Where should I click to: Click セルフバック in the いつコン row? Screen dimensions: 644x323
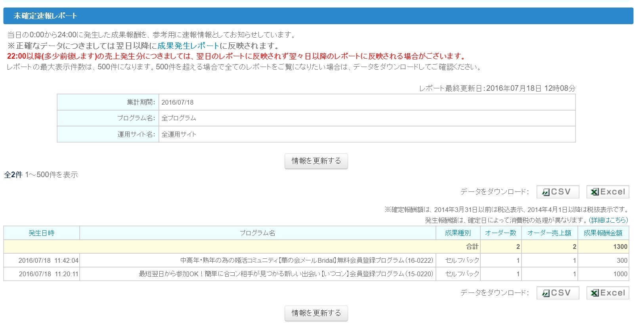(x=462, y=274)
